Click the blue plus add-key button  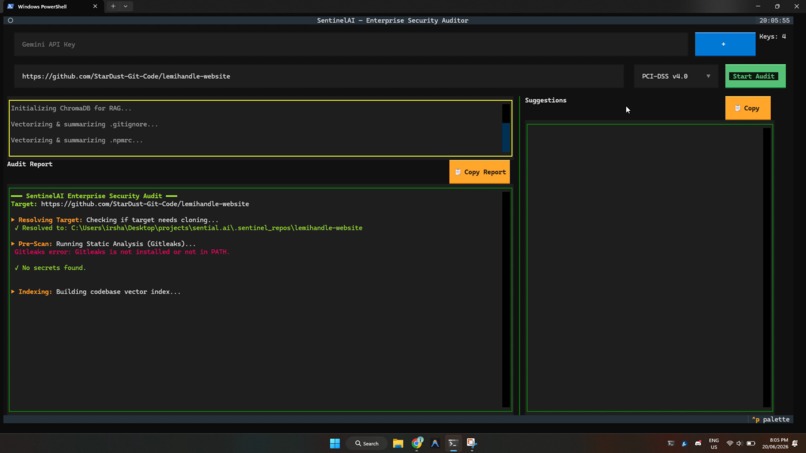click(x=725, y=44)
